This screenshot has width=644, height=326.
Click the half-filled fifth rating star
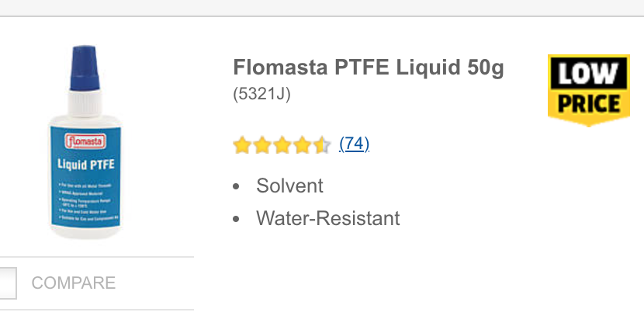click(322, 145)
